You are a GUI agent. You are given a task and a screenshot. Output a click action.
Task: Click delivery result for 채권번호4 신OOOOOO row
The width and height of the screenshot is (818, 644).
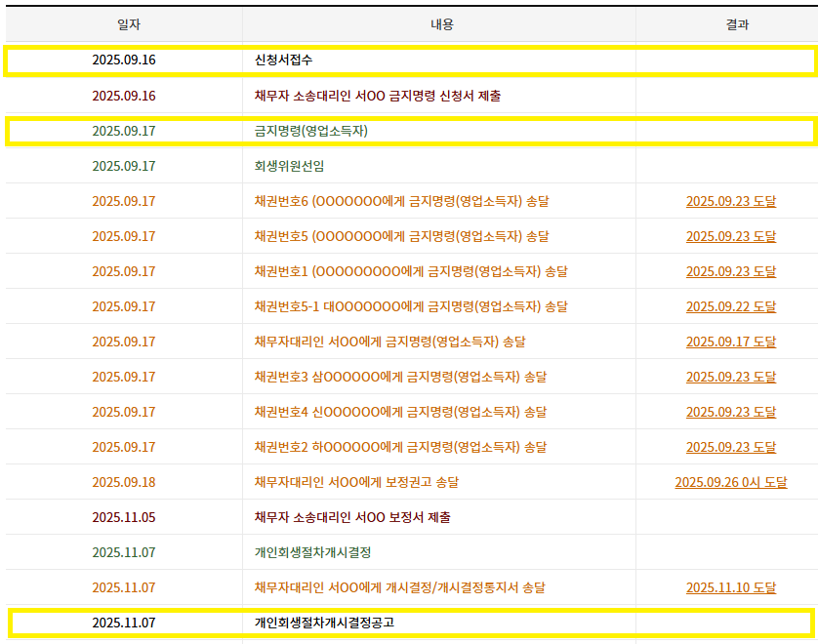[730, 412]
